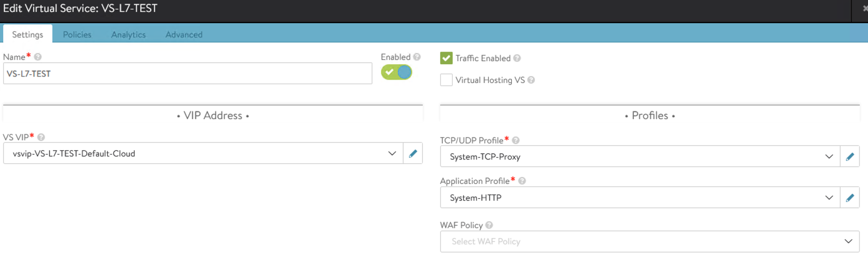Close the Edit Virtual Service dialog

point(865,8)
